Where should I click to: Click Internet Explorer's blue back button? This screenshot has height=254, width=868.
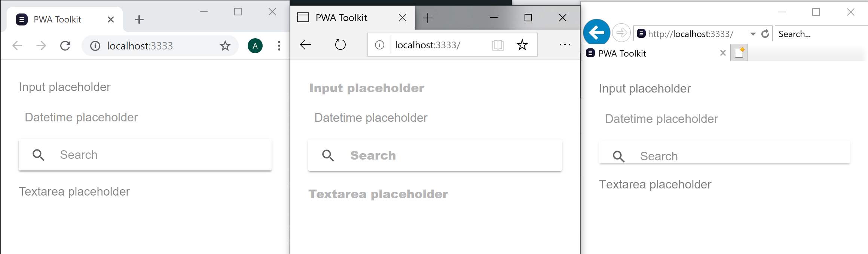596,33
